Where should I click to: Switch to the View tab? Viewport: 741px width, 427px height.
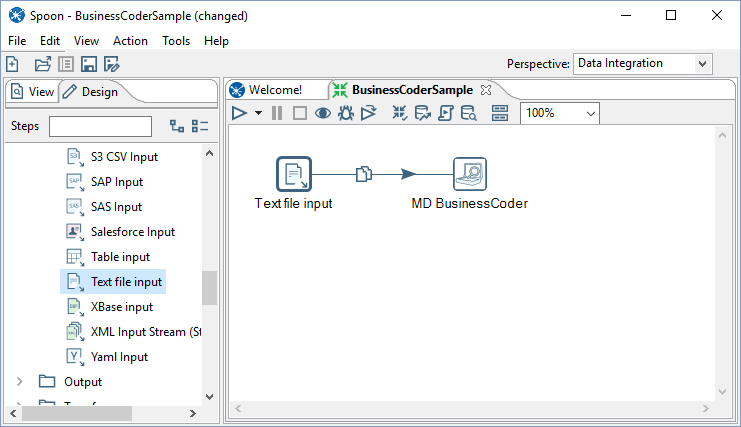pyautogui.click(x=31, y=92)
